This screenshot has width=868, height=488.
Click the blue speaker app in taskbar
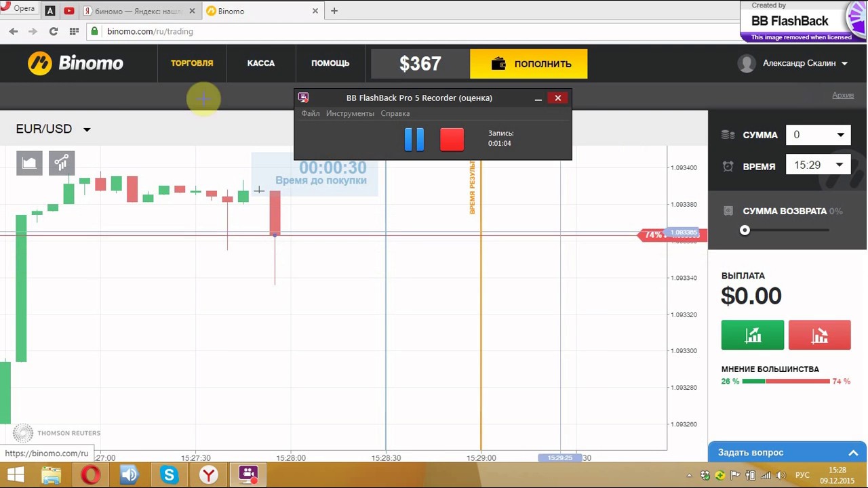(x=130, y=475)
